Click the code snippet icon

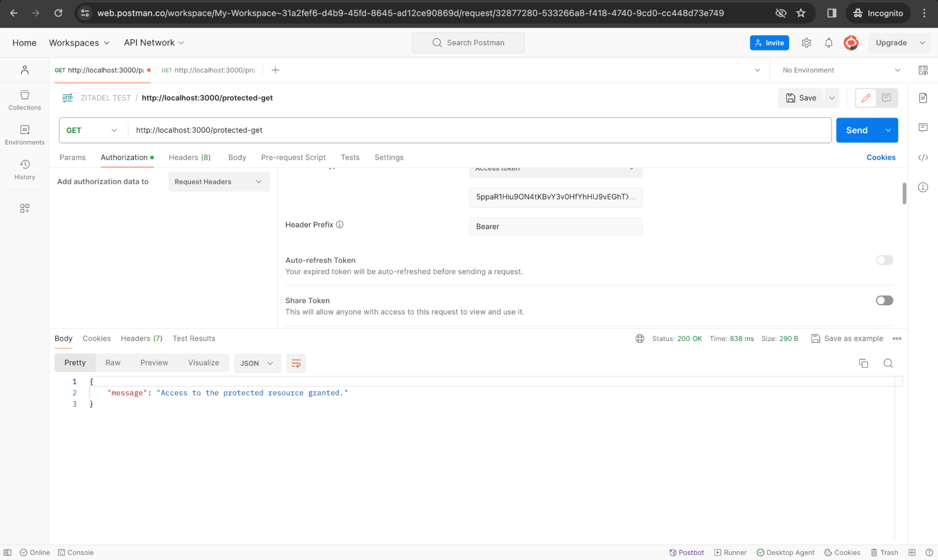923,158
